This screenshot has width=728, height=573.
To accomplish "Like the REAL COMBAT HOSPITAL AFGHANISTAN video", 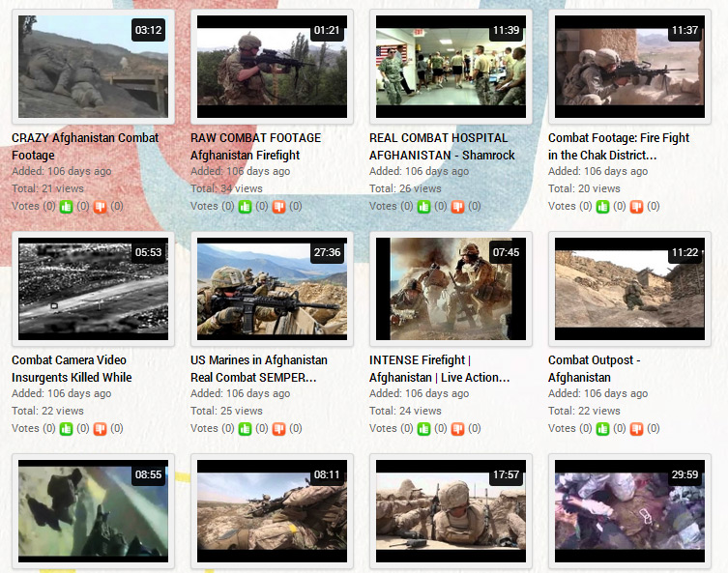I will (423, 207).
